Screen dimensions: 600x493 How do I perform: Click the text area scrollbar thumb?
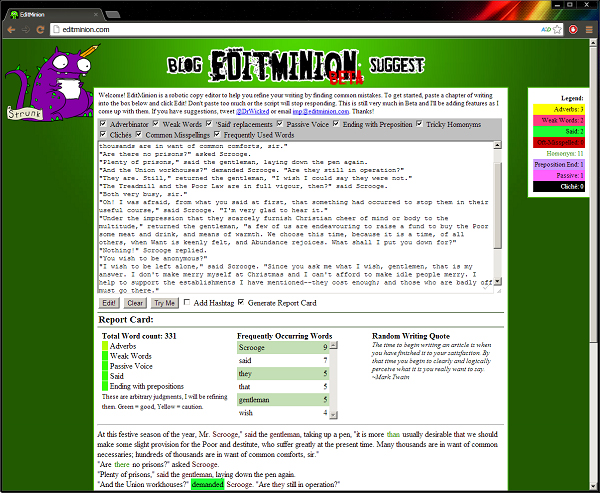coord(497,205)
